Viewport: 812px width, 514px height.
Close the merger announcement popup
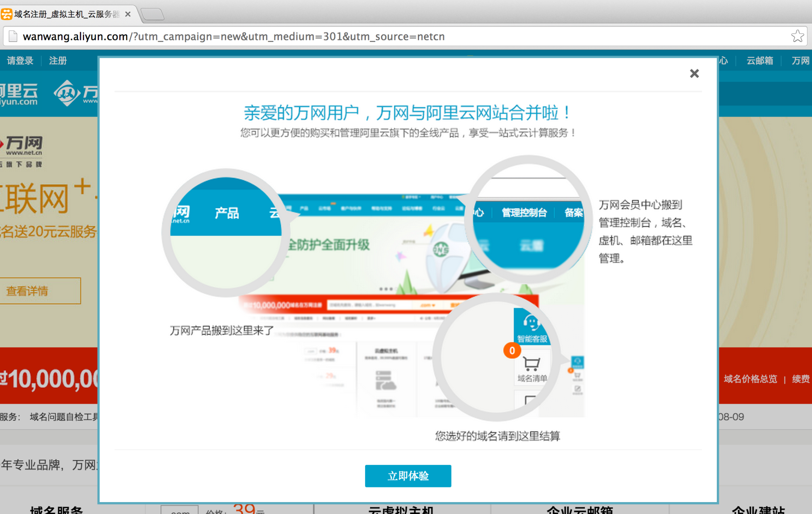694,73
